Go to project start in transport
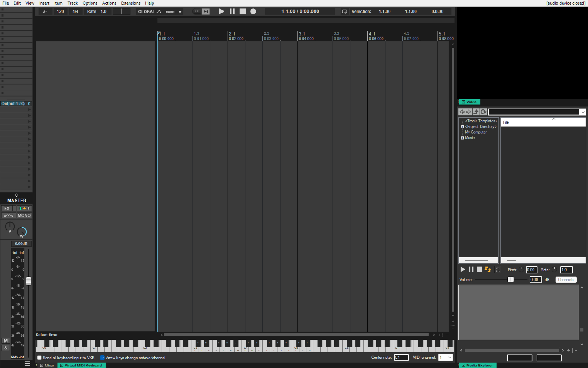The height and width of the screenshot is (368, 588). pos(197,11)
